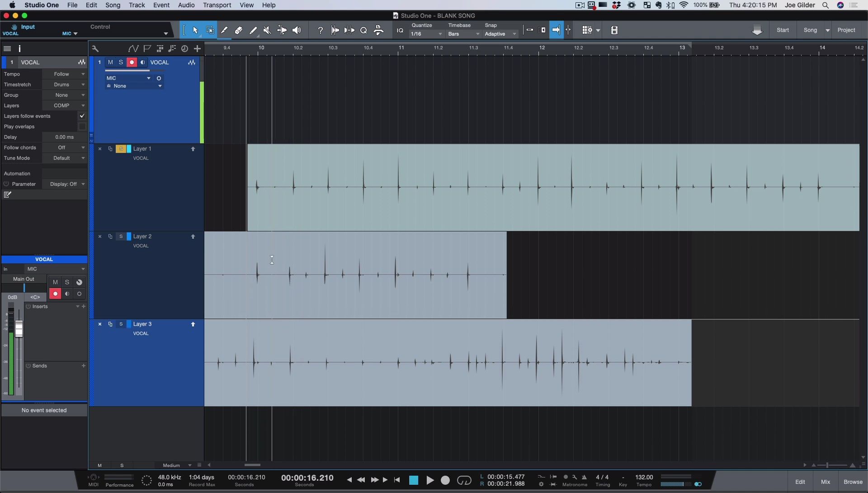
Task: Toggle the loop button in transport
Action: pos(464,480)
